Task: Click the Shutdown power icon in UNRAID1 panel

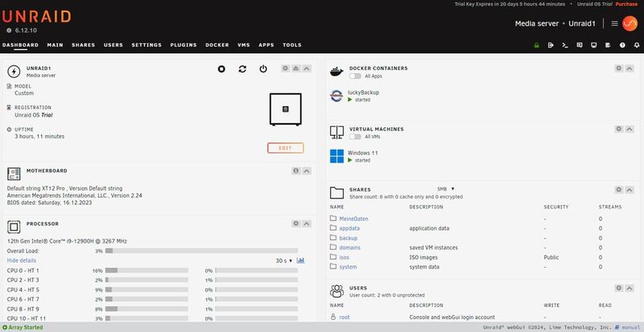Action: tap(263, 69)
